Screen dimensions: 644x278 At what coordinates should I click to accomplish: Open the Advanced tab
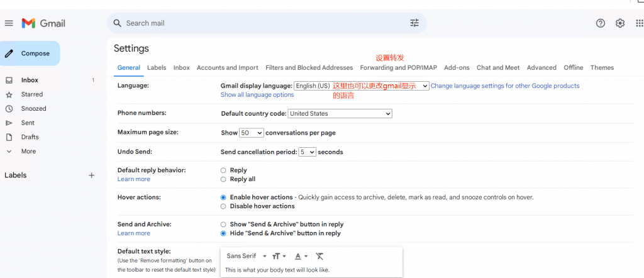(541, 68)
